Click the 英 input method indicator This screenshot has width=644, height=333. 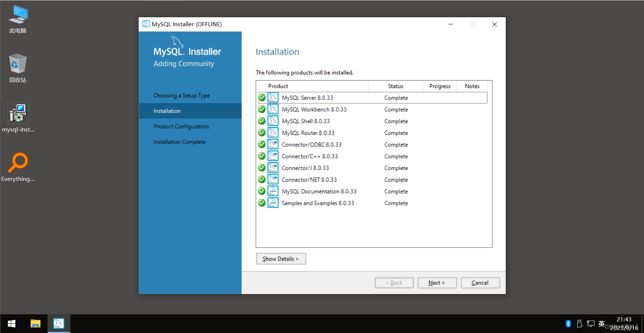(602, 324)
